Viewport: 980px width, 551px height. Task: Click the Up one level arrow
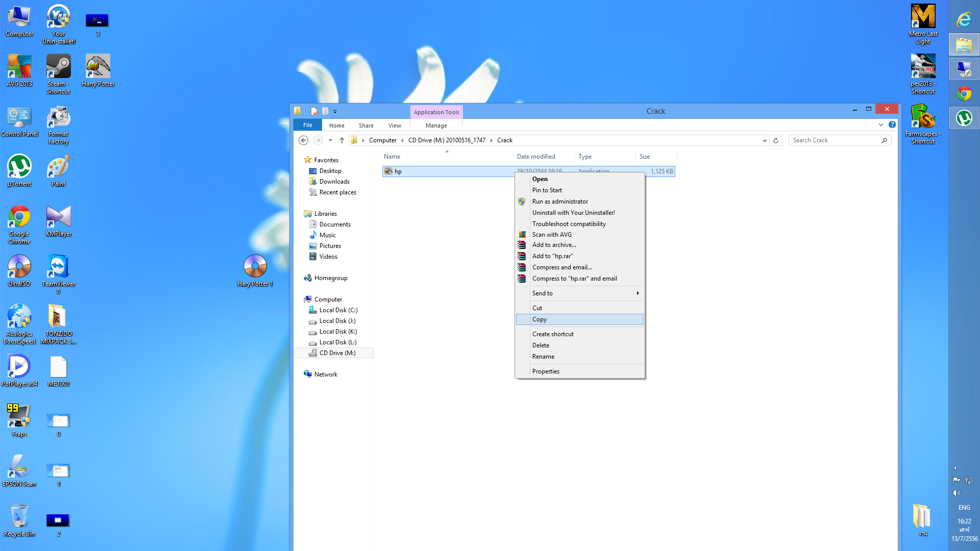pyautogui.click(x=341, y=140)
